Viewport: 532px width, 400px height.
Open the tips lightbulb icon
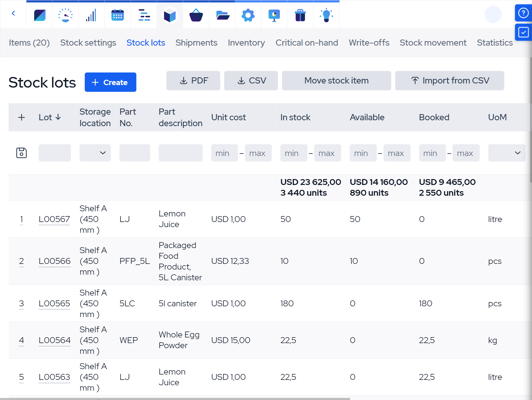point(326,15)
